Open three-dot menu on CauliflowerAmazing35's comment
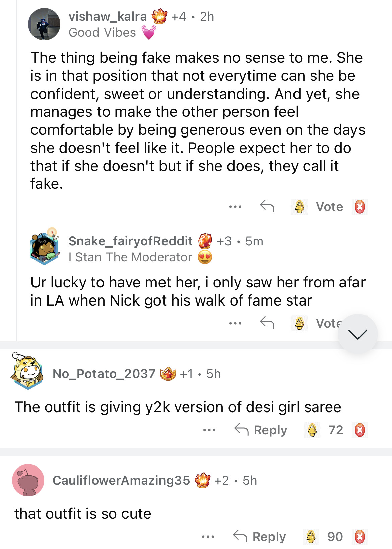The image size is (392, 549). [208, 537]
